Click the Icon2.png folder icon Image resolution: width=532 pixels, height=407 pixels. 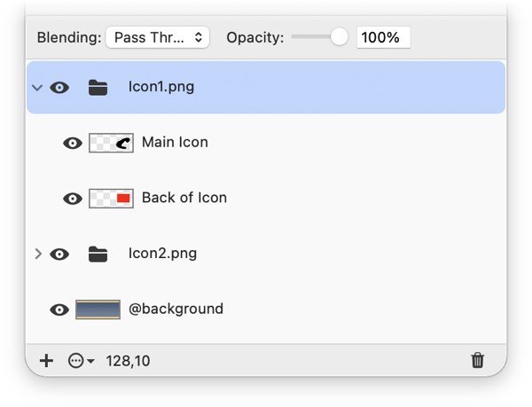point(98,254)
